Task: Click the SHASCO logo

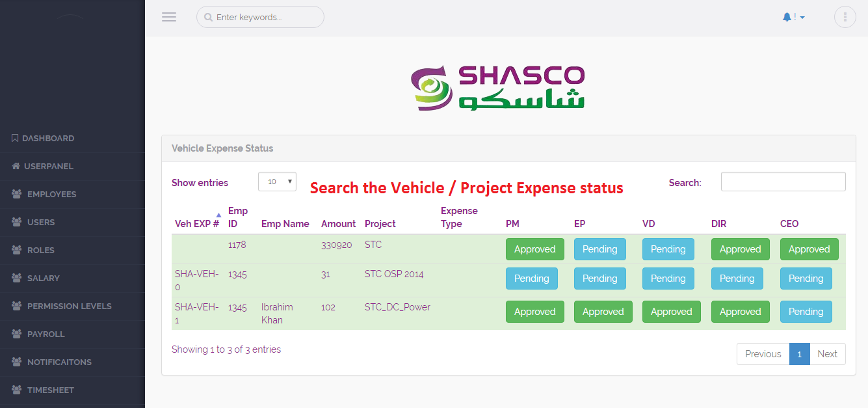Action: tap(499, 87)
